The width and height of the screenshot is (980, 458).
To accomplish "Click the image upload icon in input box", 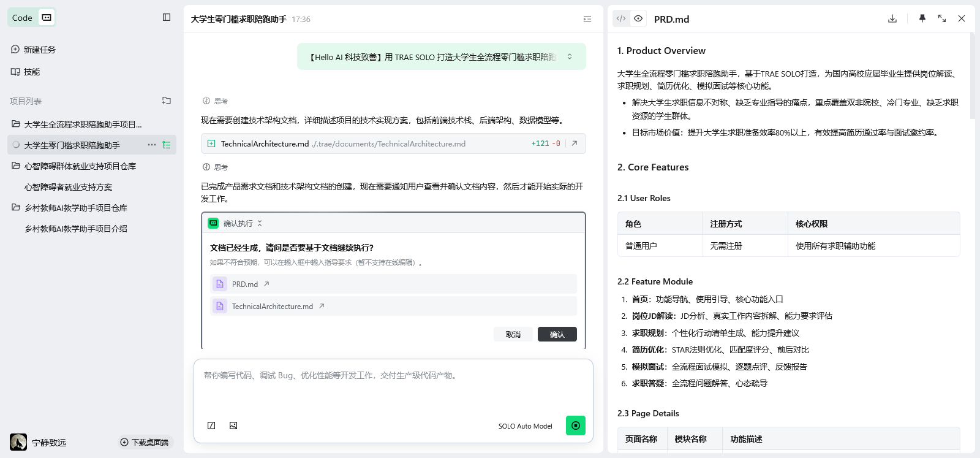I will click(233, 426).
